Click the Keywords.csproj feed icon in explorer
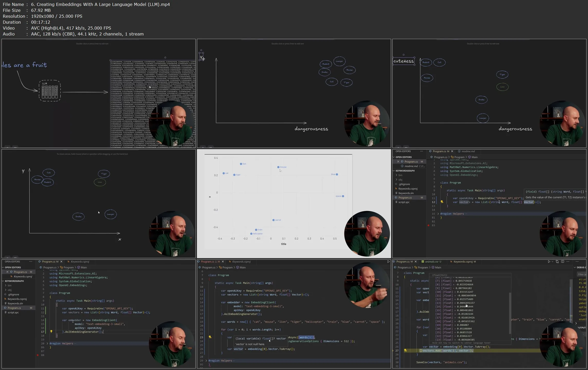Image resolution: width=588 pixels, height=370 pixels. click(x=396, y=188)
